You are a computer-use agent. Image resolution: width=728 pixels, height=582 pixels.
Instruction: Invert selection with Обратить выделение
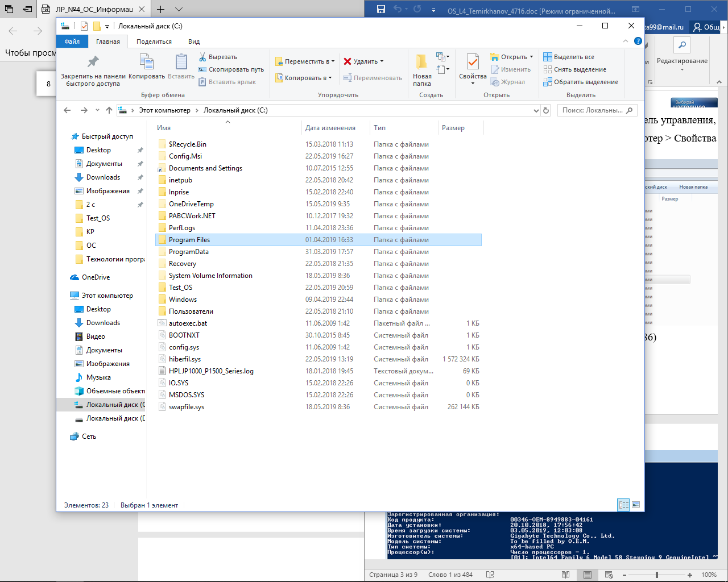(x=581, y=82)
